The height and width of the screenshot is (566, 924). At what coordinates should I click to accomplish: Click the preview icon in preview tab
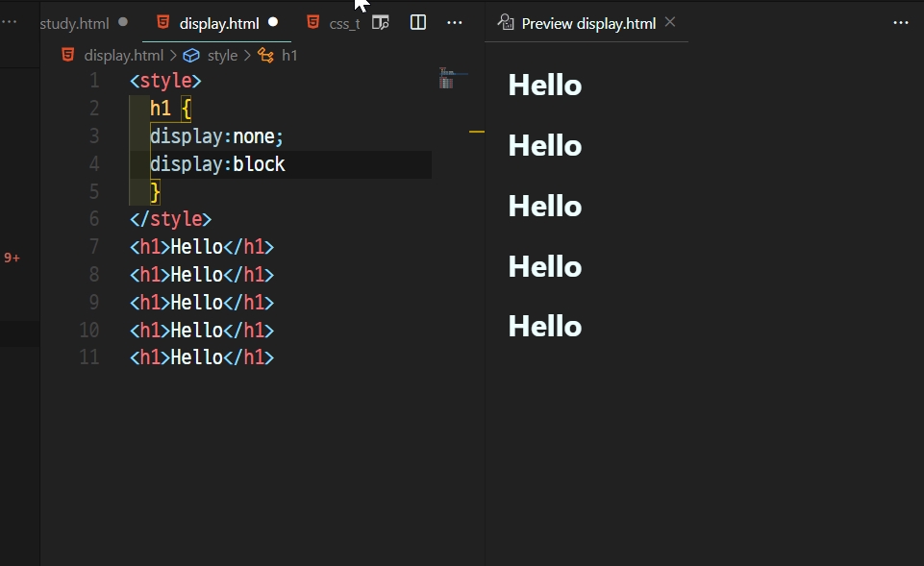(x=506, y=22)
